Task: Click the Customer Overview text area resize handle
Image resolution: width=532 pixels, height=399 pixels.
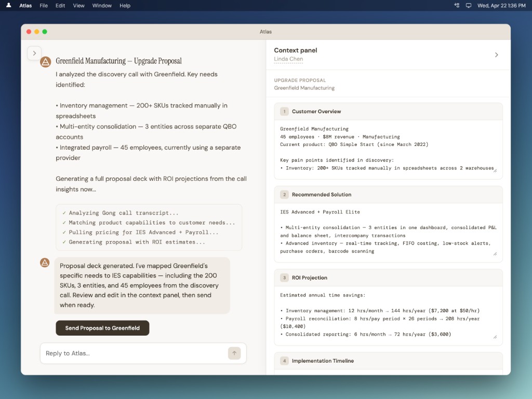Action: tap(495, 170)
